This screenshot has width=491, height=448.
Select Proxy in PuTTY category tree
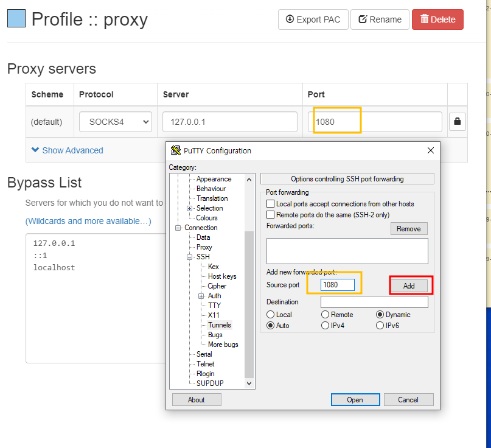pyautogui.click(x=204, y=247)
